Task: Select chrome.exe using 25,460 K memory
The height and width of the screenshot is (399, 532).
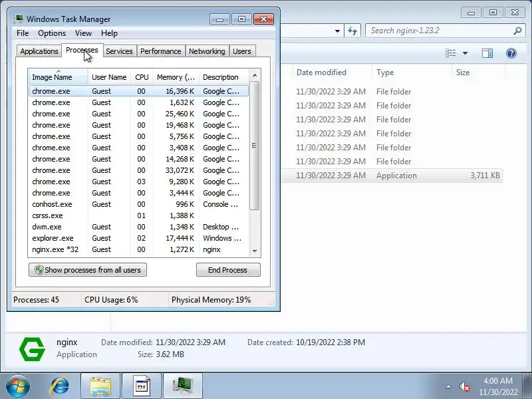Action: pyautogui.click(x=139, y=114)
